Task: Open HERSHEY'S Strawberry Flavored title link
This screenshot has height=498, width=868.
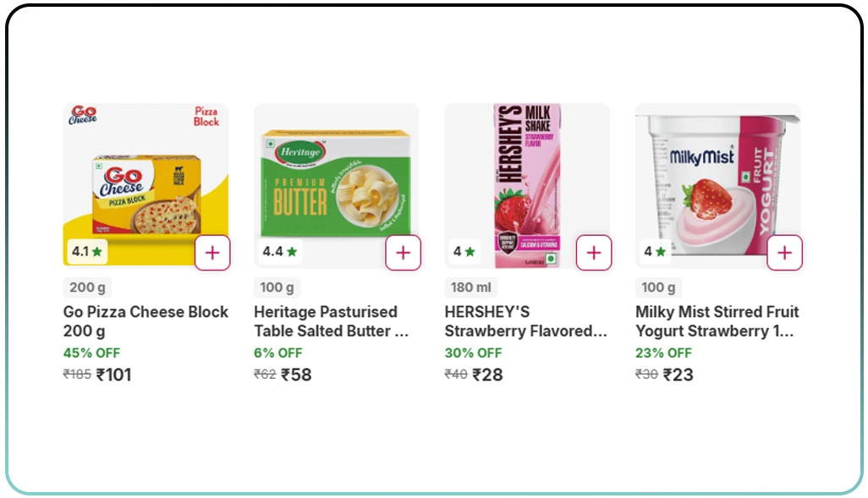Action: click(525, 321)
